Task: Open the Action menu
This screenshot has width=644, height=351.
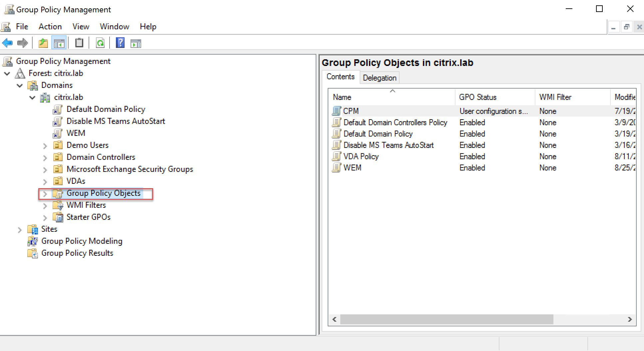Action: (50, 27)
